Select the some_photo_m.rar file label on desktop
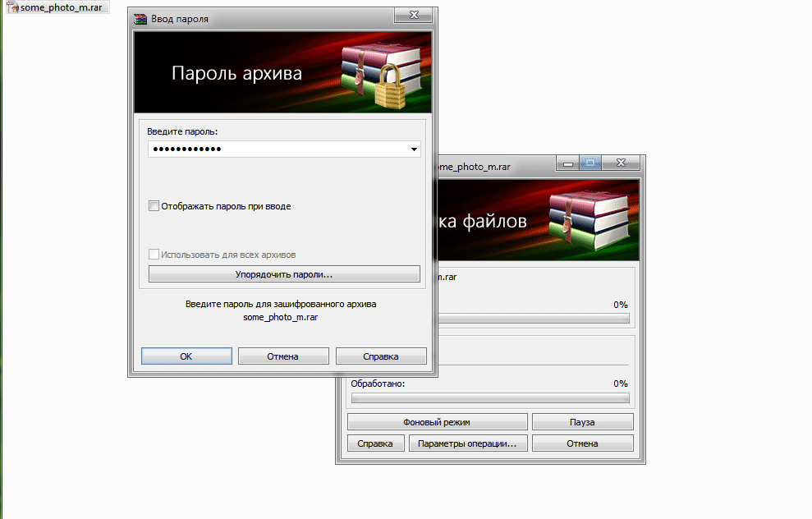Image resolution: width=812 pixels, height=519 pixels. pos(61,7)
